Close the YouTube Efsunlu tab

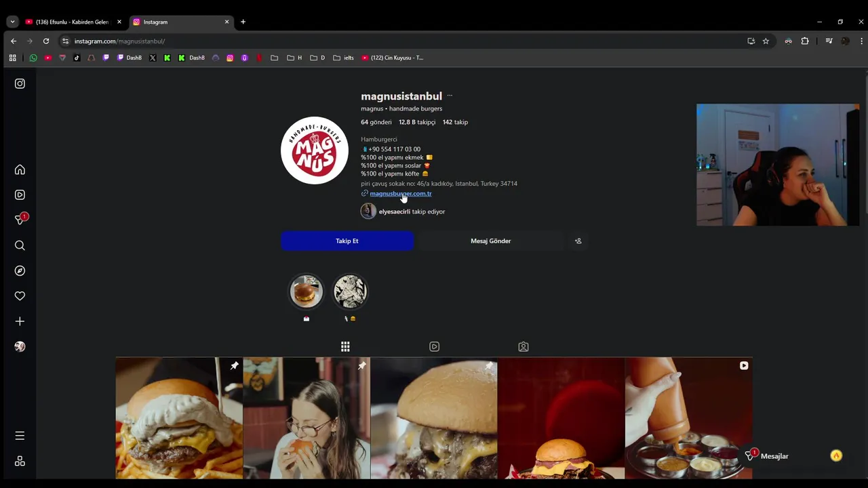pyautogui.click(x=119, y=22)
